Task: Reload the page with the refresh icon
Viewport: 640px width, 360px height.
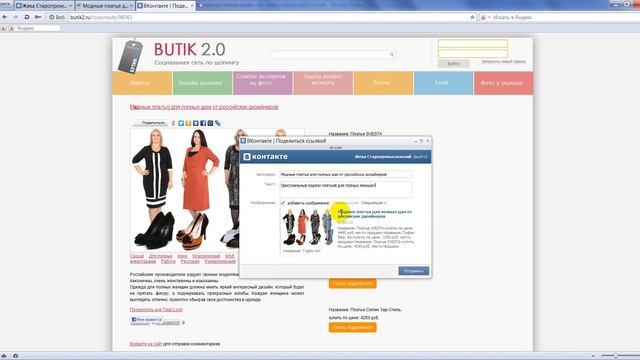Action: coord(27,17)
